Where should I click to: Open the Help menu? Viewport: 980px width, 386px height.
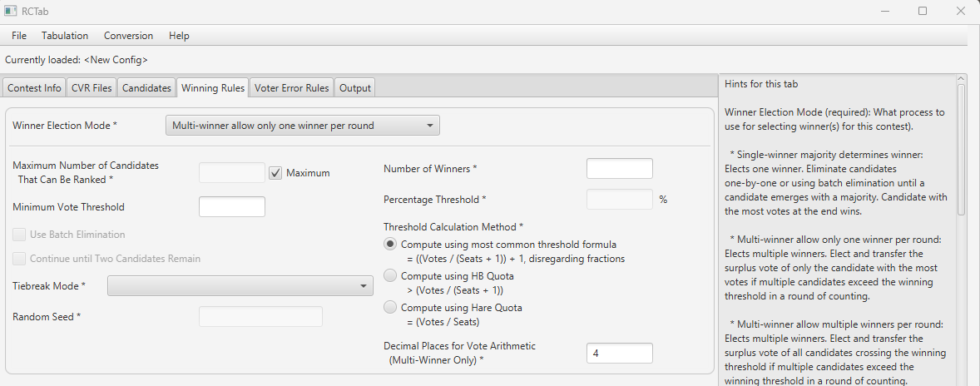(179, 36)
